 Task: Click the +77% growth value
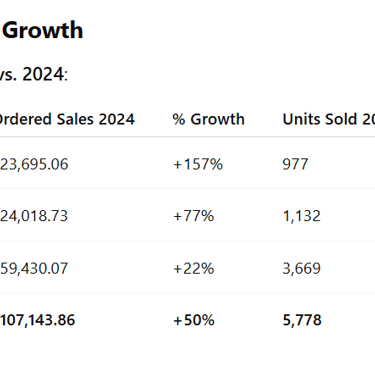pyautogui.click(x=193, y=216)
